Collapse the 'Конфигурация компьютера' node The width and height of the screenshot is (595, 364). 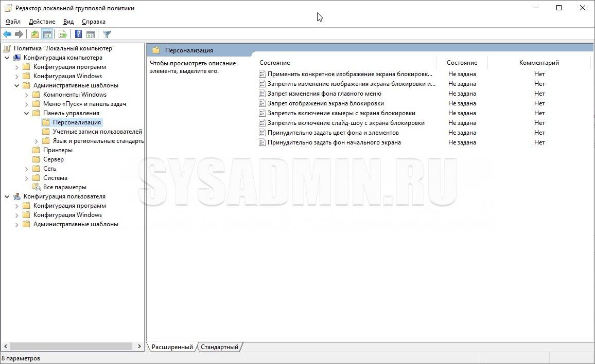coord(7,58)
